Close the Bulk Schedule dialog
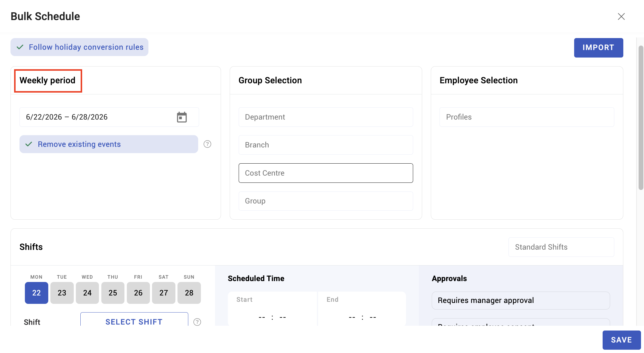 (x=621, y=16)
